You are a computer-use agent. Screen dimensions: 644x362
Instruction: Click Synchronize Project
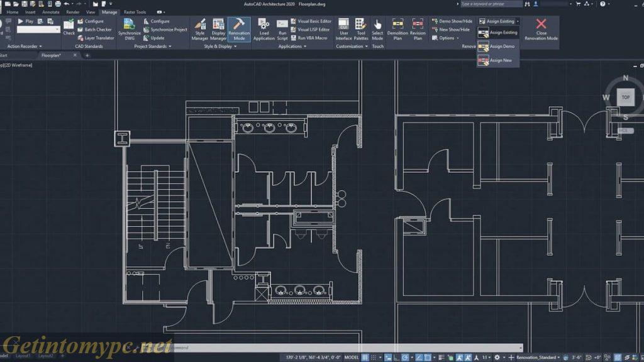pos(165,30)
